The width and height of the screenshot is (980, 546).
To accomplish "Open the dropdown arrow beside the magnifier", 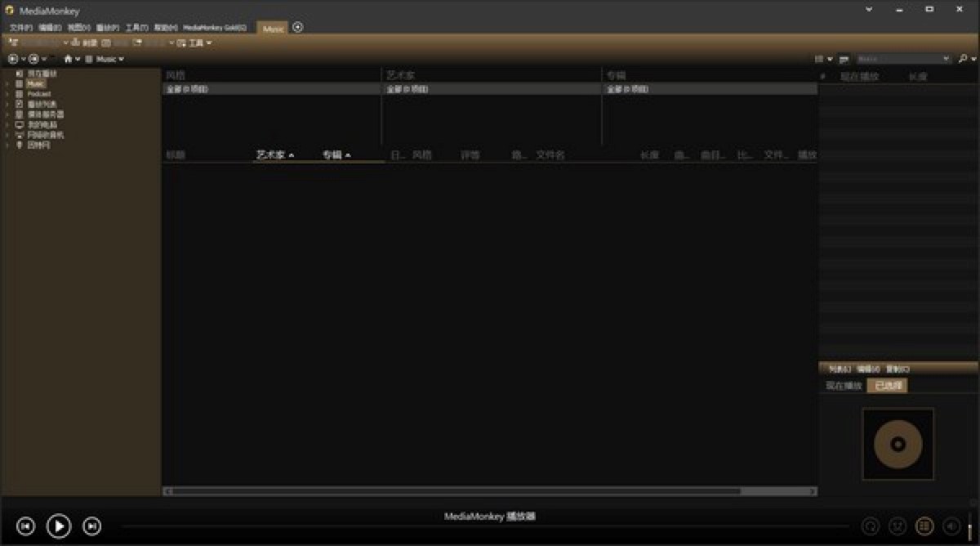I will (x=973, y=59).
